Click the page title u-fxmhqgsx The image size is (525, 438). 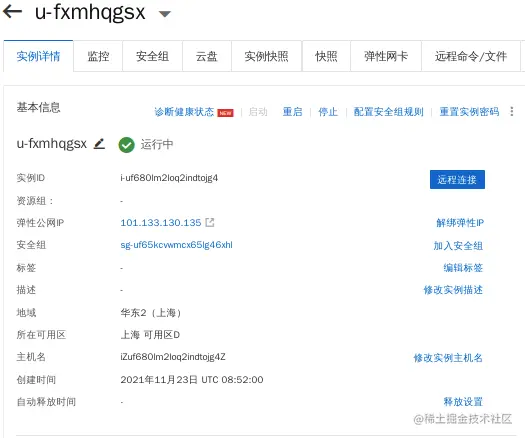pyautogui.click(x=90, y=13)
